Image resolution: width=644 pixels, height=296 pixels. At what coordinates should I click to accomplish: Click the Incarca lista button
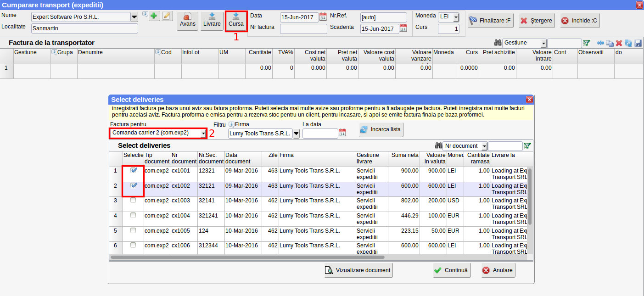pos(381,129)
